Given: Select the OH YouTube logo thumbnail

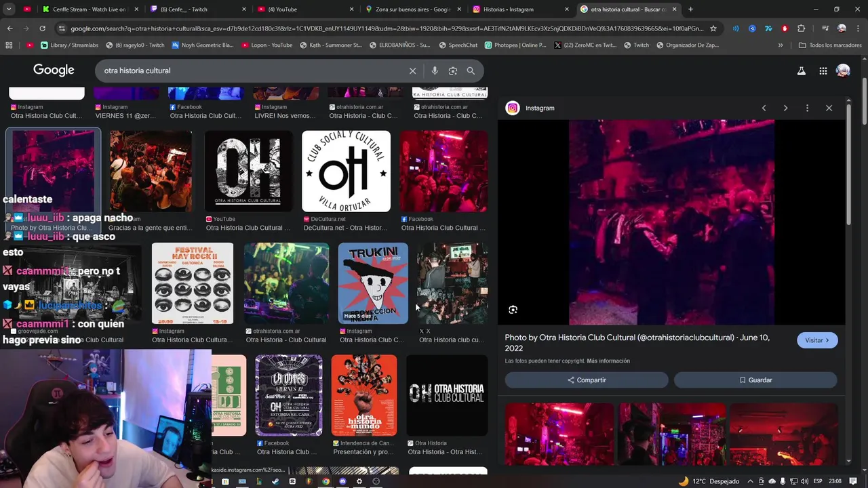Looking at the screenshot, I should [248, 171].
